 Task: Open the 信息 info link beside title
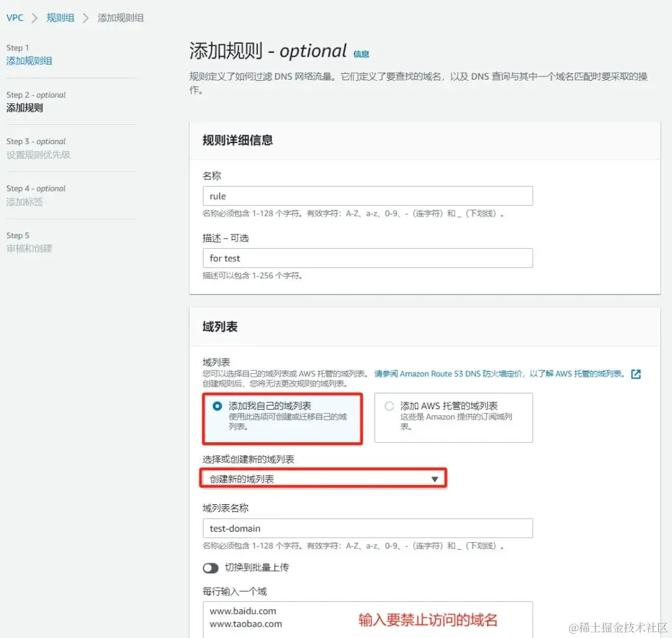click(x=361, y=54)
